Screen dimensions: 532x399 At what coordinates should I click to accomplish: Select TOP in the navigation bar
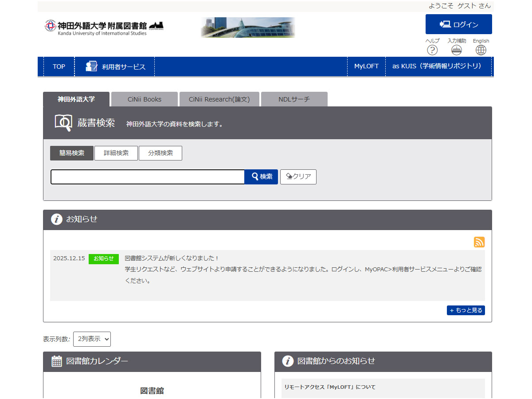(x=58, y=66)
